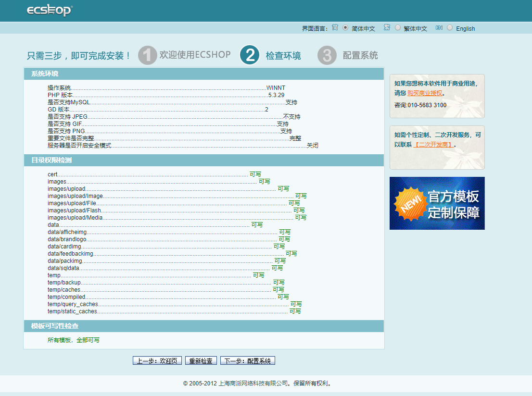Click 是否支持MySQL row label
The height and width of the screenshot is (396, 532).
click(x=69, y=102)
